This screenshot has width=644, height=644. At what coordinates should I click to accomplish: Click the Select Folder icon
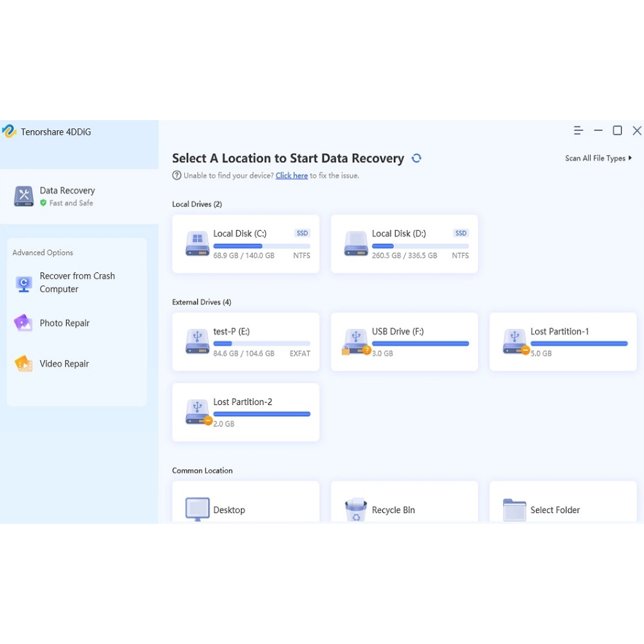click(x=514, y=509)
